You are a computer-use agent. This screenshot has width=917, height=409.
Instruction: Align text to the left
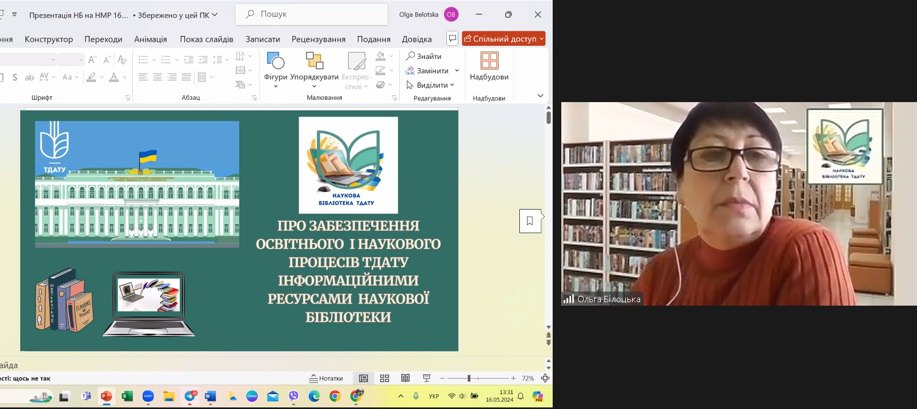[x=143, y=77]
